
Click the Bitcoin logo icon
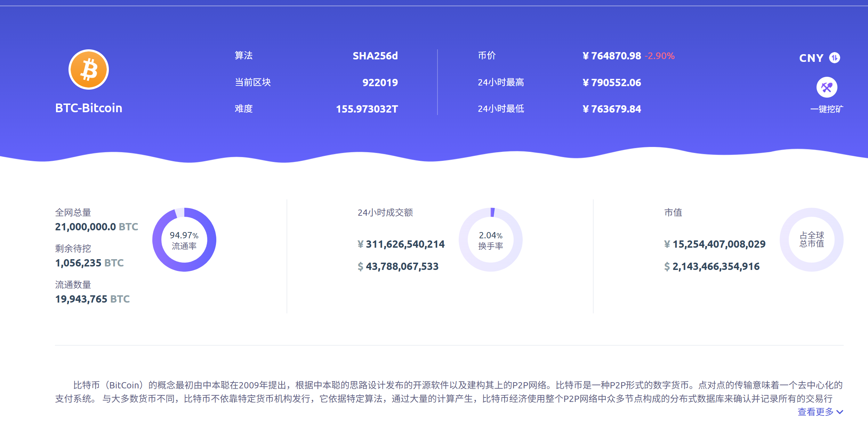89,69
